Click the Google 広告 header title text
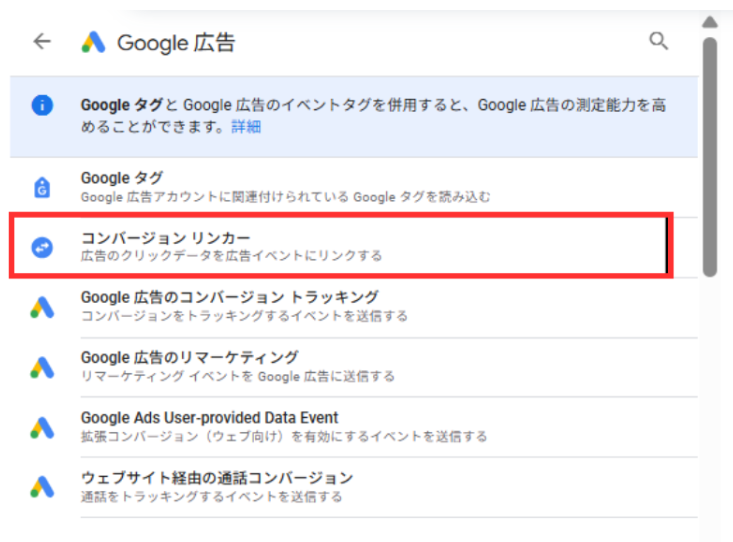This screenshot has width=733, height=542. (x=176, y=43)
